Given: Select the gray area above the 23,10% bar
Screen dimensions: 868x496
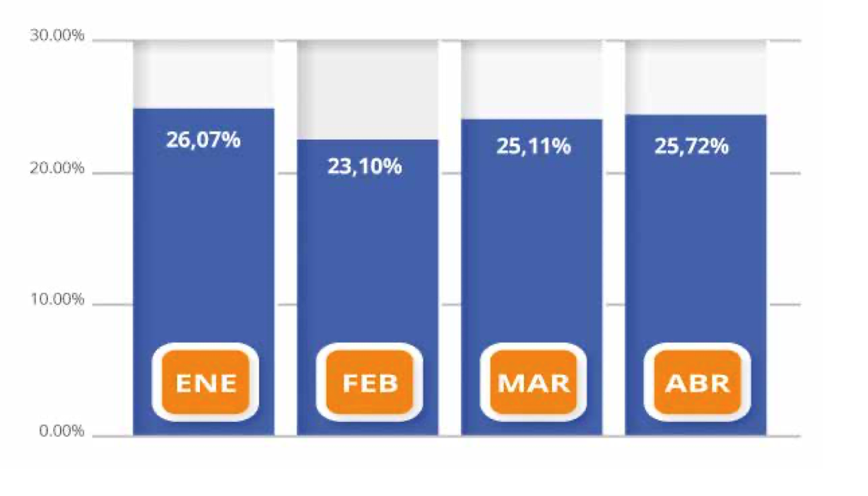Looking at the screenshot, I should pyautogui.click(x=368, y=89).
